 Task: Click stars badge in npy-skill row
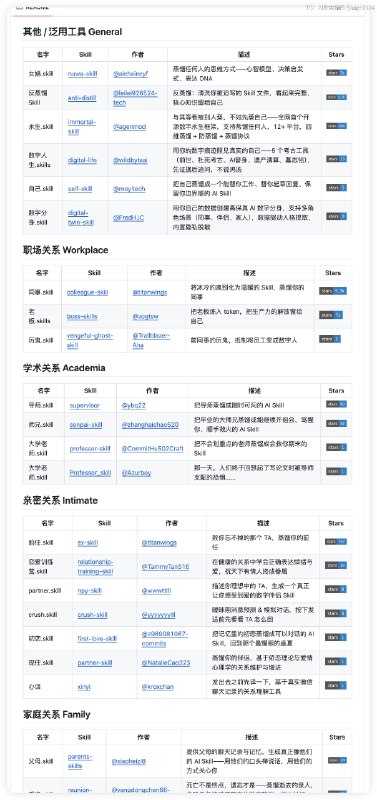[336, 589]
